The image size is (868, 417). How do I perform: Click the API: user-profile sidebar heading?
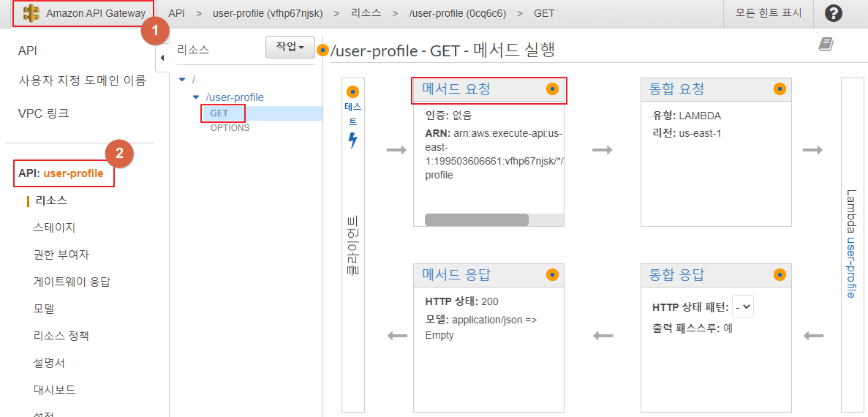[61, 173]
